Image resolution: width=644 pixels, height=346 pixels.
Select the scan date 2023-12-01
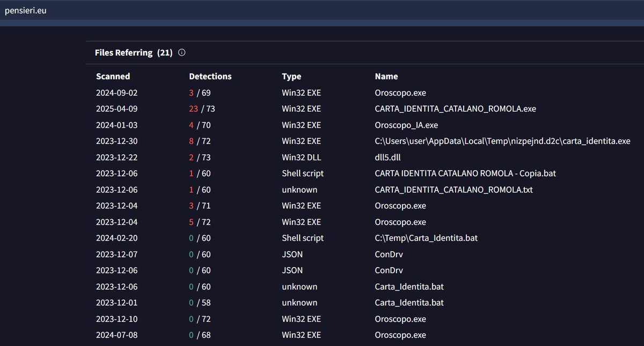coord(116,302)
